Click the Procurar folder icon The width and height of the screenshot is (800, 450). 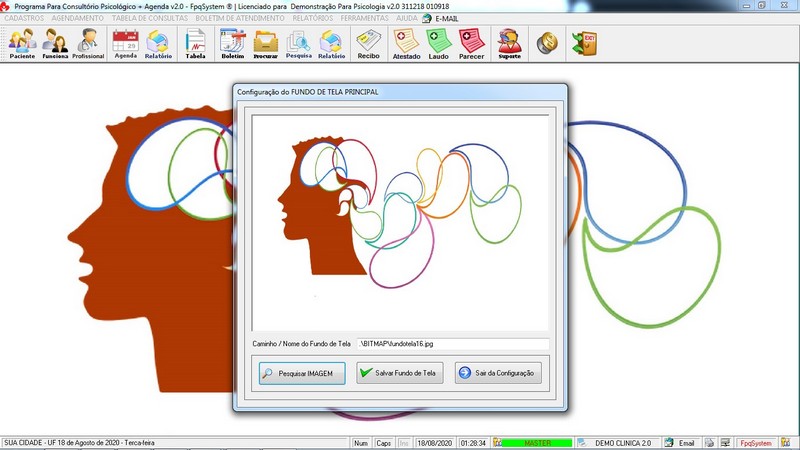[x=265, y=44]
